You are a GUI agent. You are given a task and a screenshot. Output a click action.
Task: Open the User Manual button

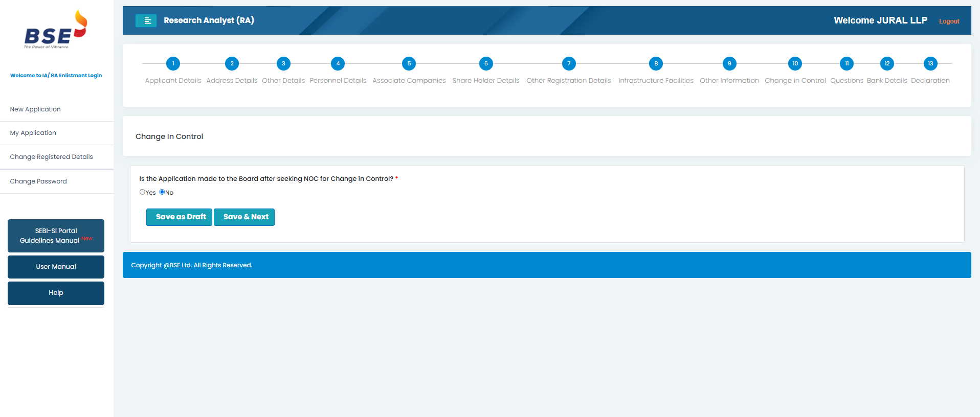56,267
